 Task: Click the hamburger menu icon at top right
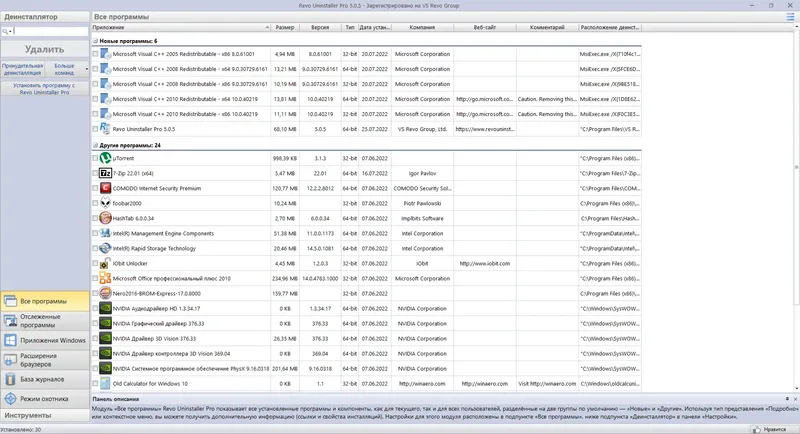click(790, 17)
